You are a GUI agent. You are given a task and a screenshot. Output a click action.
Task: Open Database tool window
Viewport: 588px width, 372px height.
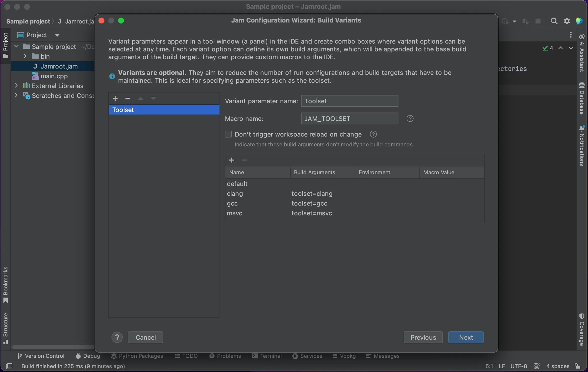pos(582,98)
